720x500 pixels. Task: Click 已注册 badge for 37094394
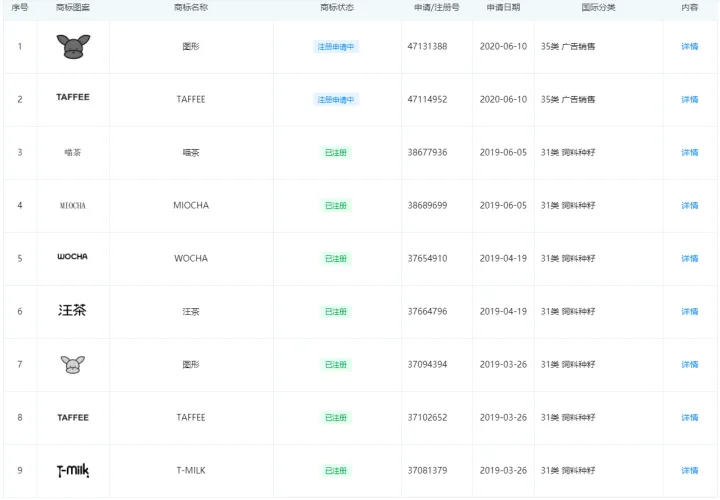coord(336,365)
